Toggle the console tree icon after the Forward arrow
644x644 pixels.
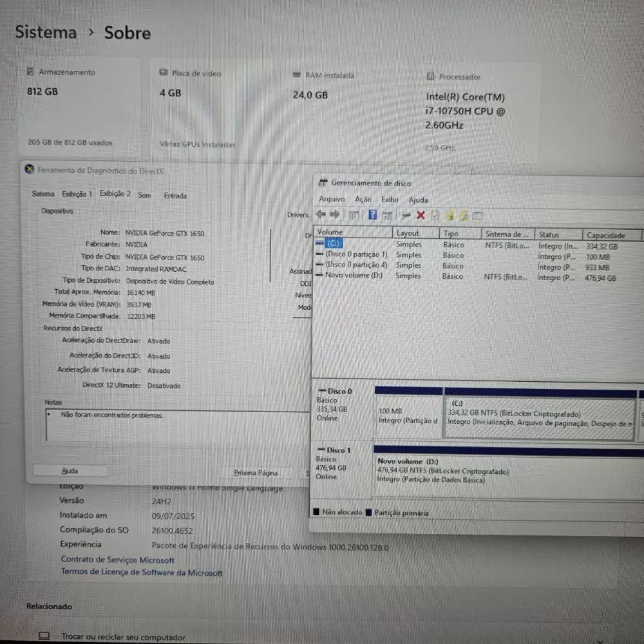[354, 215]
